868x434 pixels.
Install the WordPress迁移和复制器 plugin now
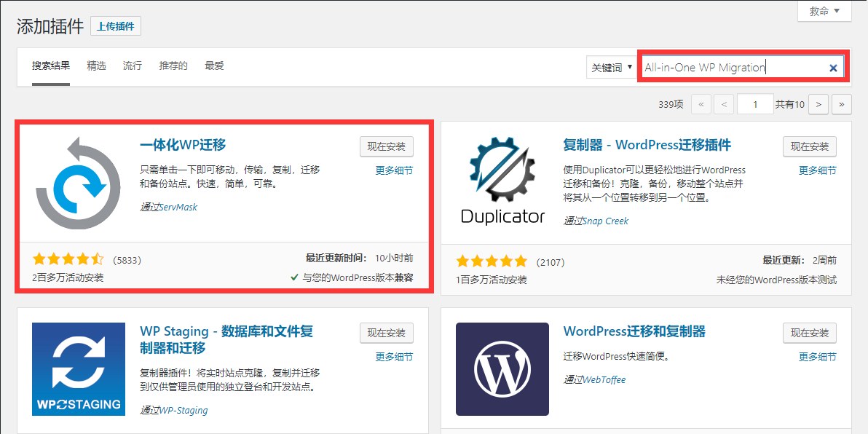(810, 333)
